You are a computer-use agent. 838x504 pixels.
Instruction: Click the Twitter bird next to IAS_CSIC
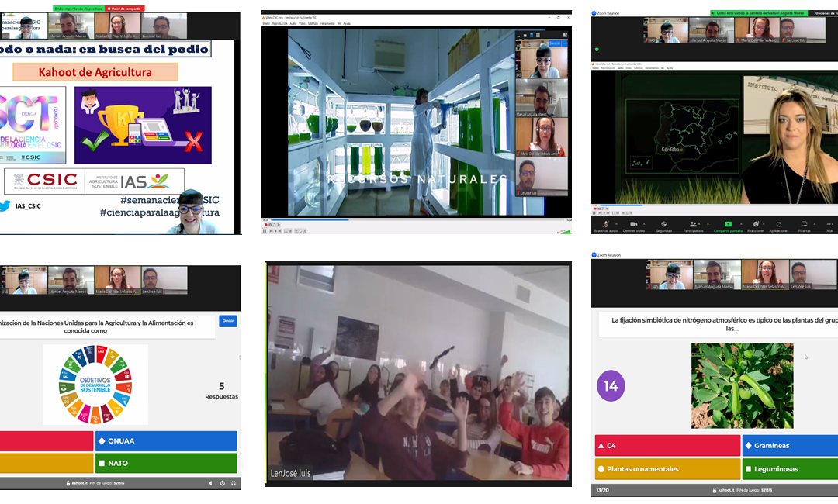coord(5,206)
